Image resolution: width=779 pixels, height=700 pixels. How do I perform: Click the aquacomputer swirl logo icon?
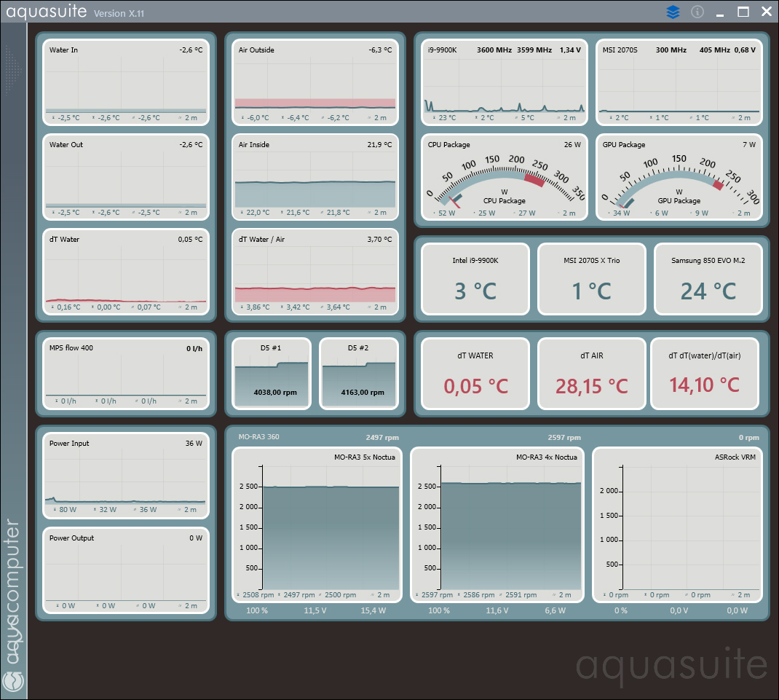[x=13, y=681]
